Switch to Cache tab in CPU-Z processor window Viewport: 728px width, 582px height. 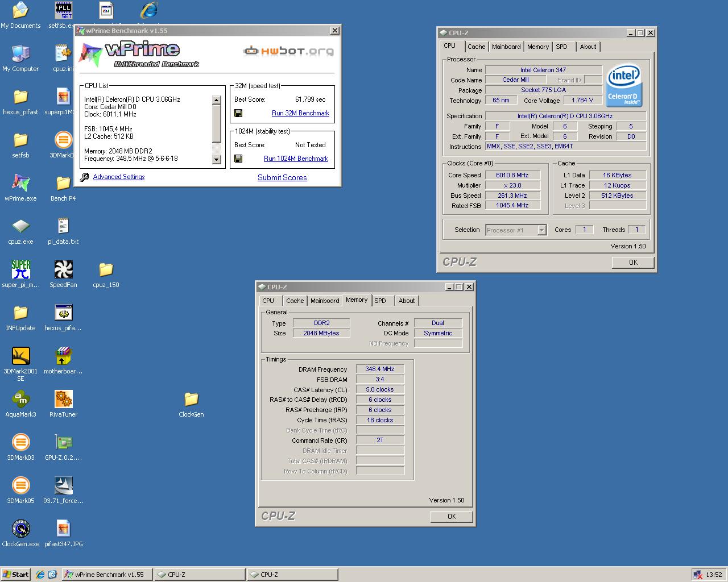477,47
